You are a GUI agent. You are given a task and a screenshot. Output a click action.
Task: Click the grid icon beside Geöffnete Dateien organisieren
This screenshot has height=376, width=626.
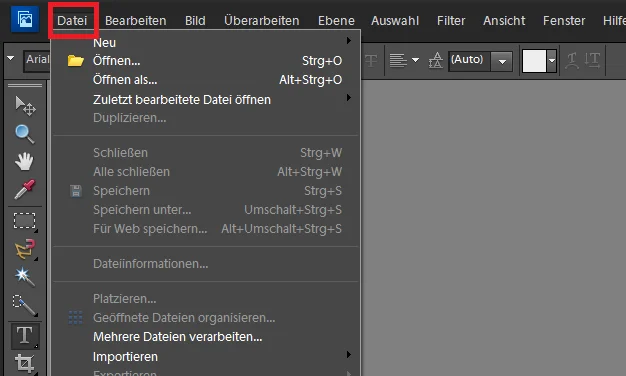(75, 318)
